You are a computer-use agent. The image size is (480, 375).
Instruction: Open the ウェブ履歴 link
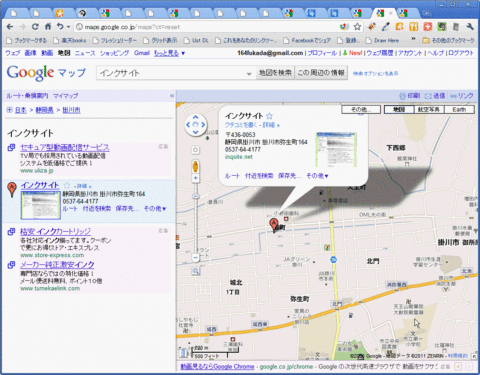tap(380, 53)
